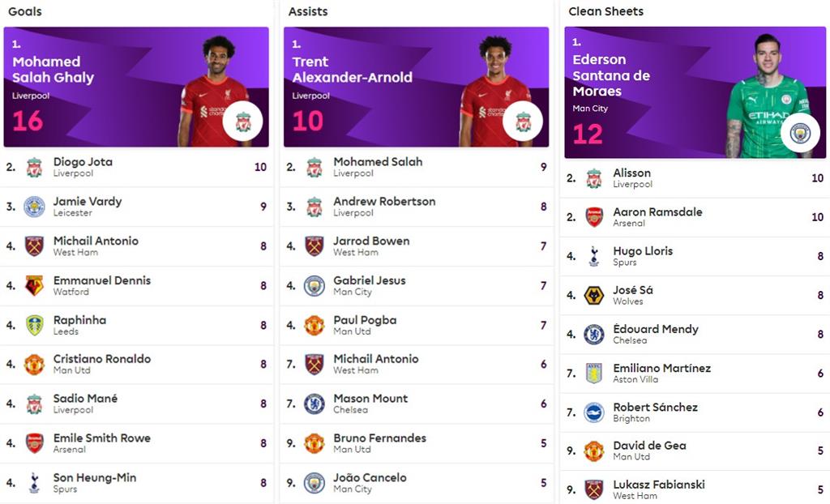This screenshot has height=504, width=830.
Task: Click Liverpool badge on Mohamed Salah Ghaly card
Action: (x=243, y=122)
